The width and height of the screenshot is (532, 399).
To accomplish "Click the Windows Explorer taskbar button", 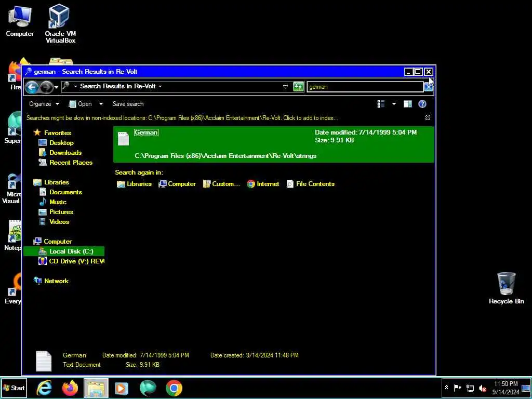I will pos(96,388).
